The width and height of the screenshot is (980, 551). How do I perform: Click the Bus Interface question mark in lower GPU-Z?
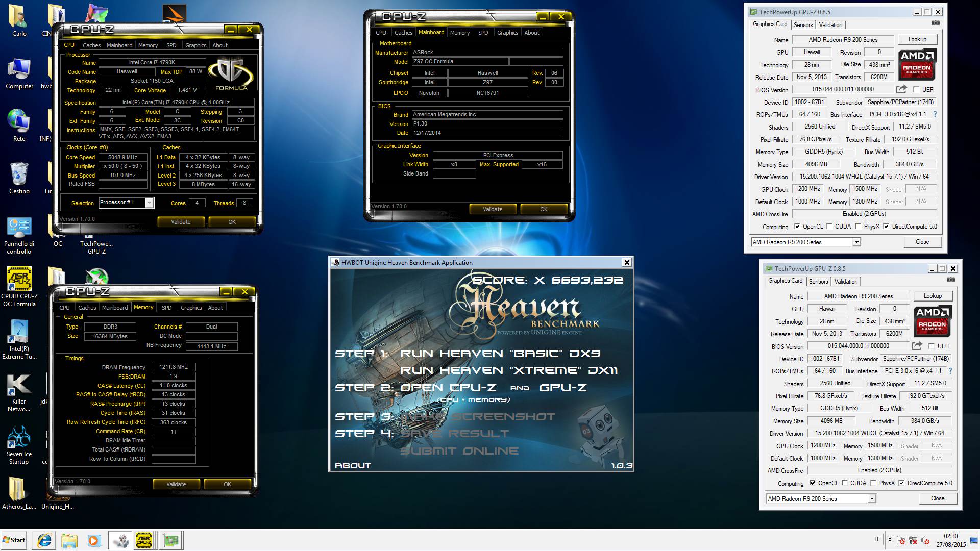[x=950, y=371]
